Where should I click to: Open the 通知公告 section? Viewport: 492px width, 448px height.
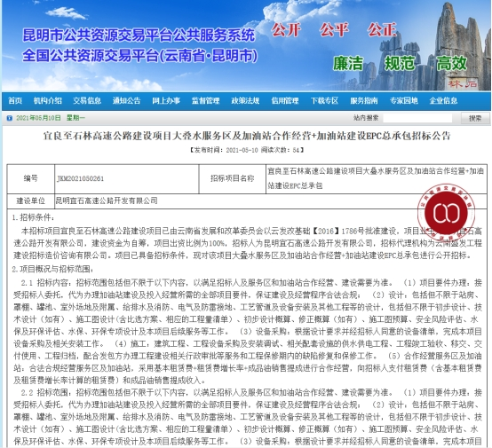[x=126, y=100]
